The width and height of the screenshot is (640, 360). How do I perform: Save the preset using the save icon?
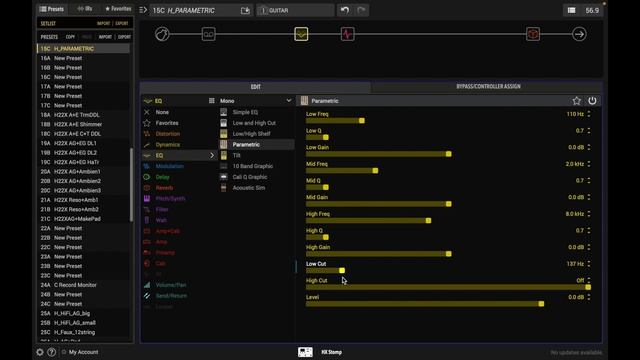click(x=245, y=11)
